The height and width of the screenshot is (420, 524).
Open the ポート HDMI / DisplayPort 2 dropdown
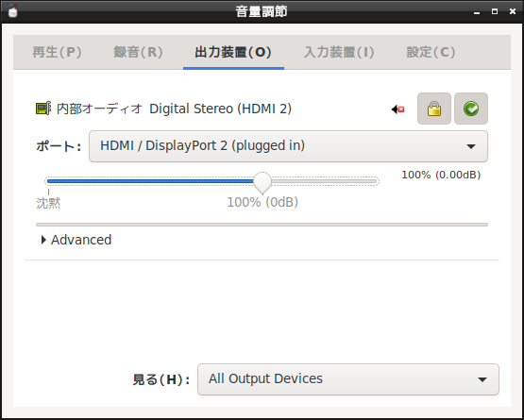(x=288, y=146)
